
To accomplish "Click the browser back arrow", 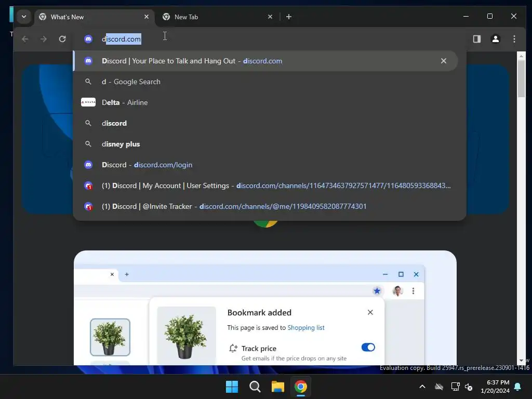I will 25,39.
